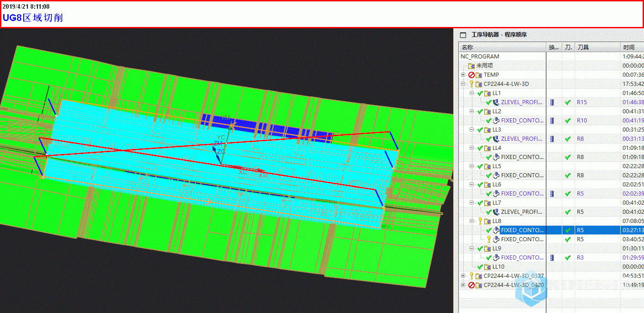Click the FIXED_CONTOUR operation icon under LL2
Screen dimensions: 644x313
click(496, 121)
